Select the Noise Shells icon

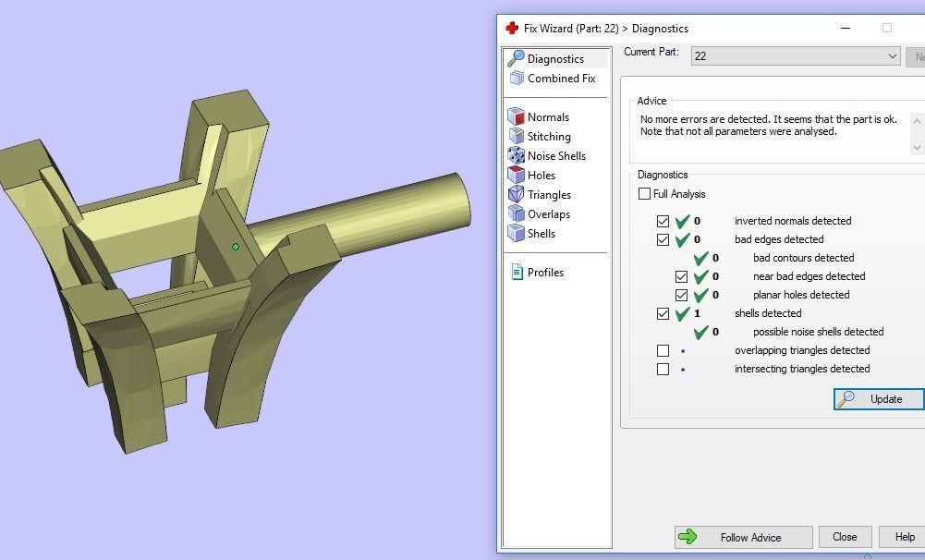[517, 155]
